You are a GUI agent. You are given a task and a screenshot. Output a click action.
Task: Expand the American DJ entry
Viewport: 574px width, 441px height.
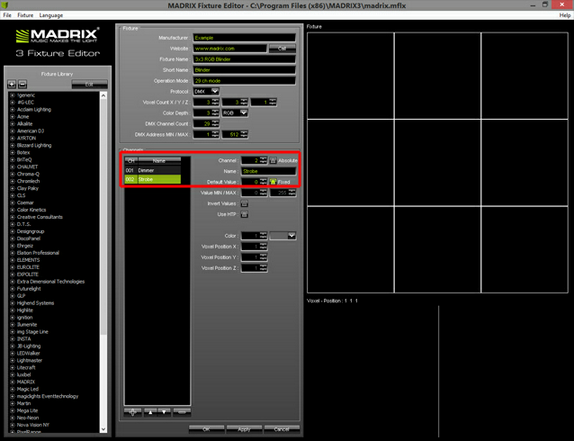pos(12,131)
